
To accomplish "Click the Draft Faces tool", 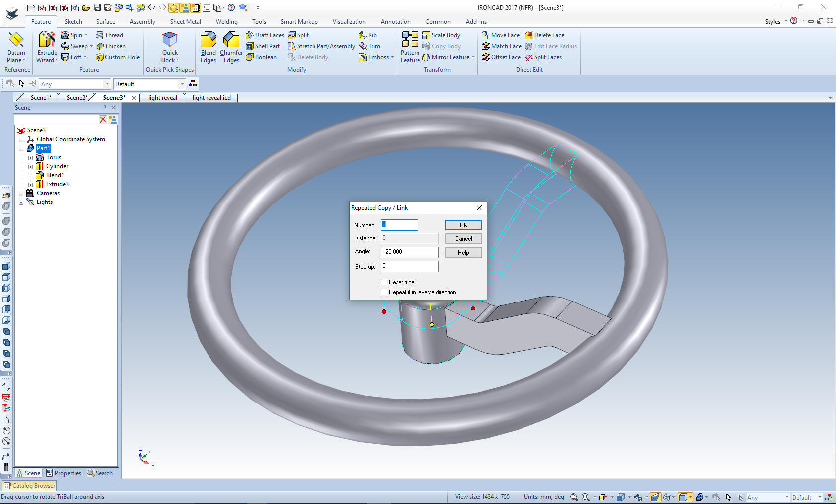I will [265, 35].
